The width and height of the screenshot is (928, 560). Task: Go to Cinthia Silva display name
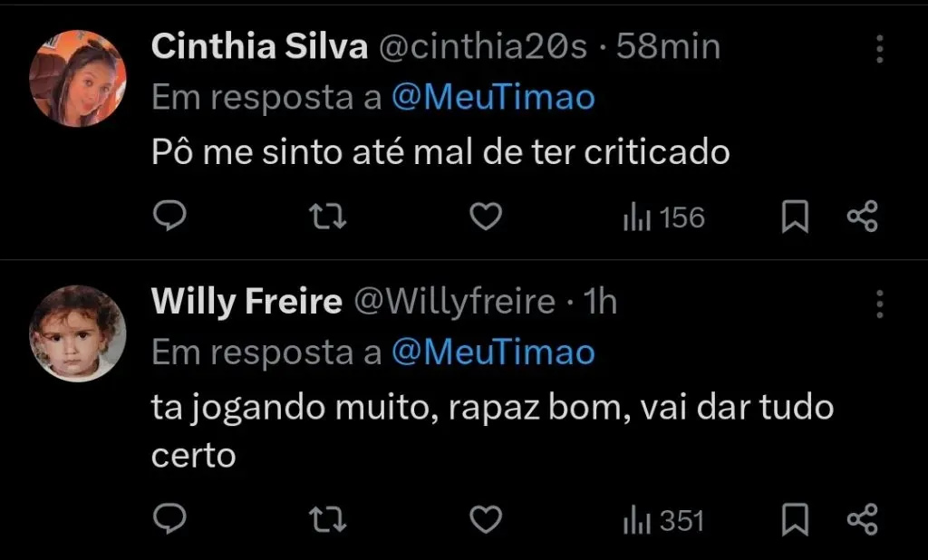pos(258,46)
